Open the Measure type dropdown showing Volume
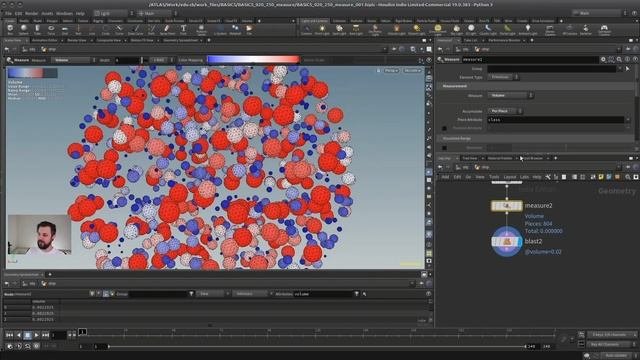 point(511,96)
